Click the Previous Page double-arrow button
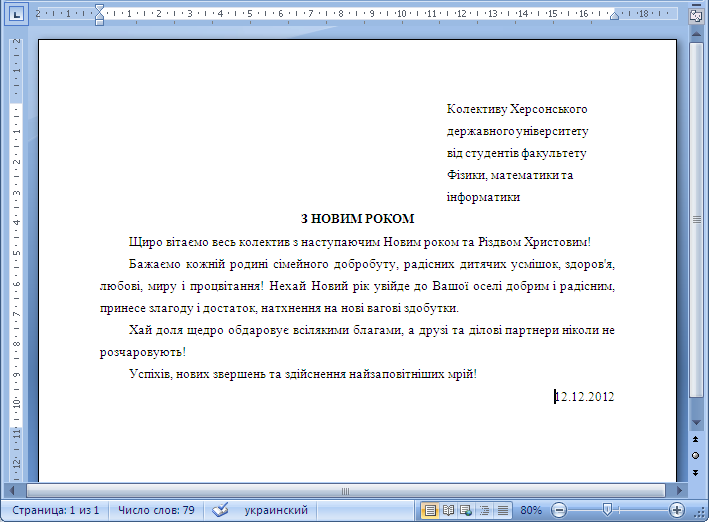 (695, 439)
